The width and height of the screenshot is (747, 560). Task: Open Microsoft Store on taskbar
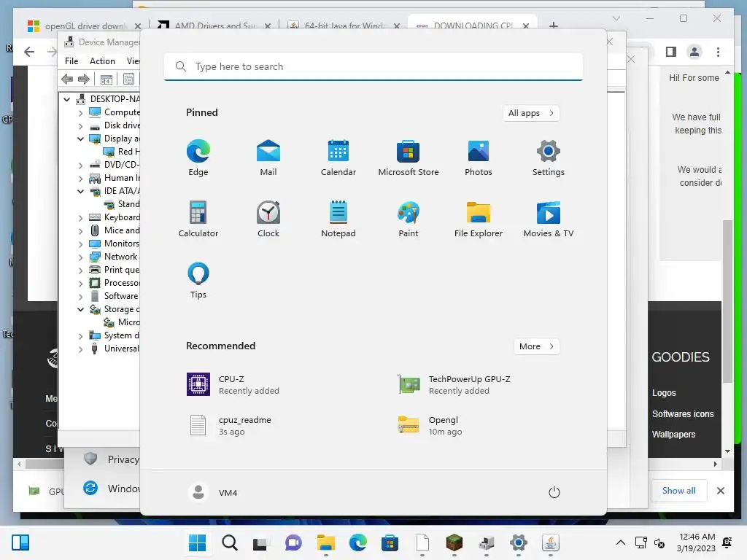pyautogui.click(x=390, y=542)
